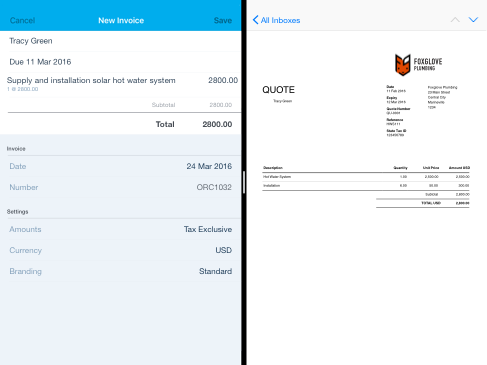Change Currency setting USD
The image size is (487, 365).
(121, 250)
